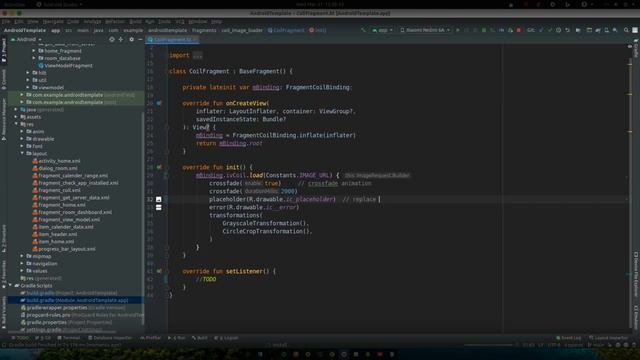Open the Tools menu

point(164,21)
